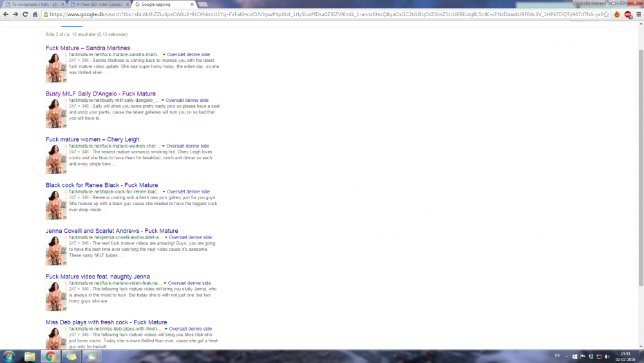Click 'Oversæt denne side' for Sally D'Angelo result

pos(187,100)
